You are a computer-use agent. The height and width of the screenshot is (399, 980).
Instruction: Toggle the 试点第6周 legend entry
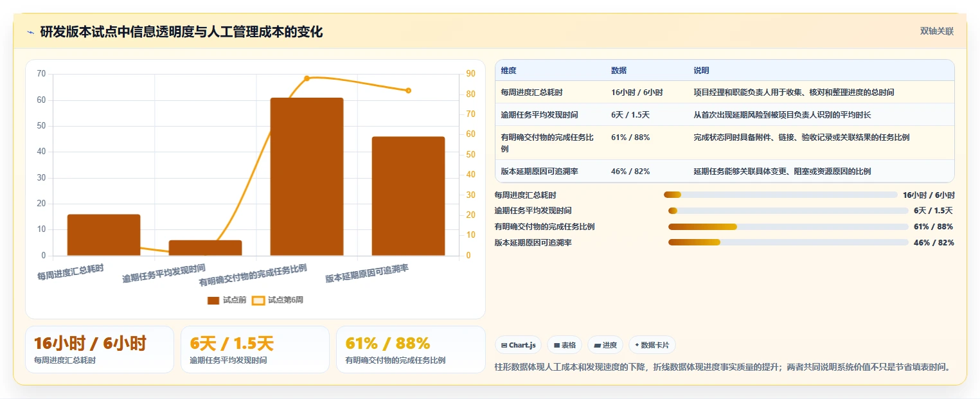coord(278,300)
